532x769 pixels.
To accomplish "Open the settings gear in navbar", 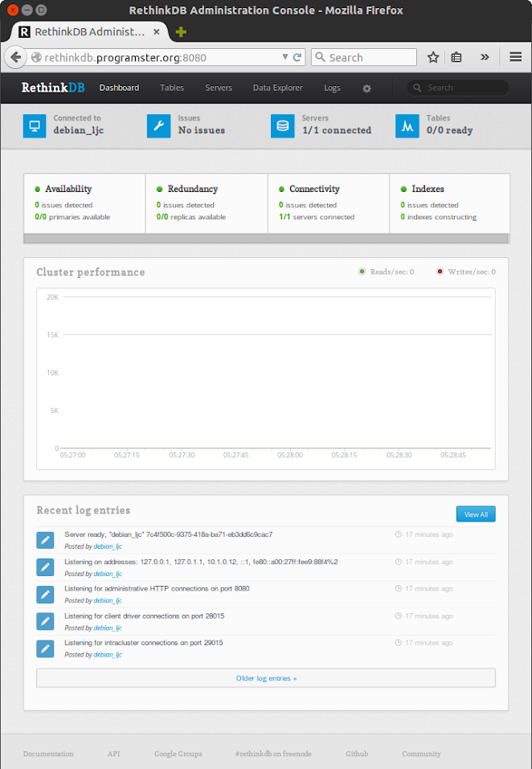I will click(366, 88).
